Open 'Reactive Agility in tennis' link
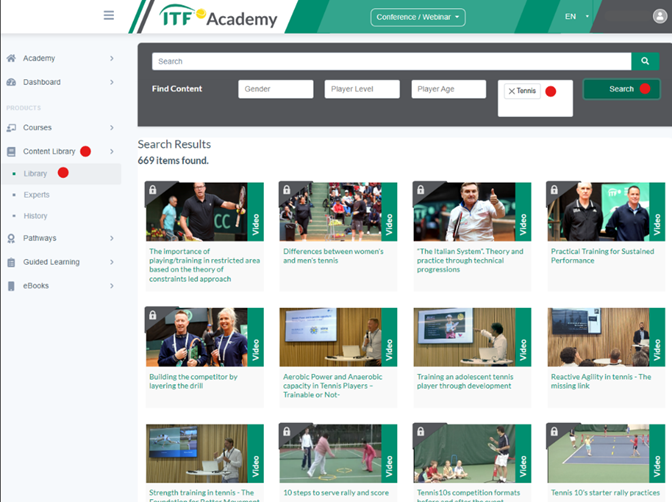 pos(601,381)
